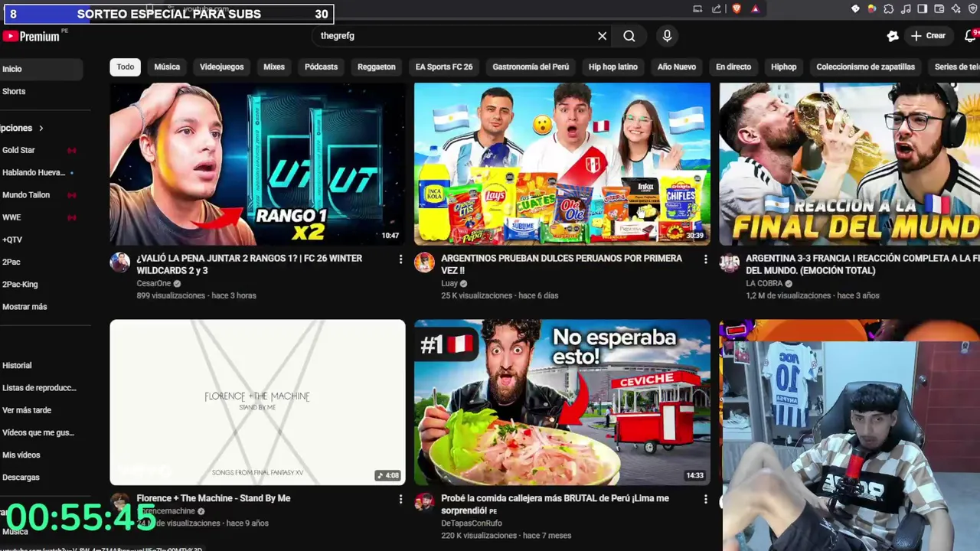Open options menu for comida callejera video
Viewport: 980px width, 551px height.
click(x=705, y=499)
